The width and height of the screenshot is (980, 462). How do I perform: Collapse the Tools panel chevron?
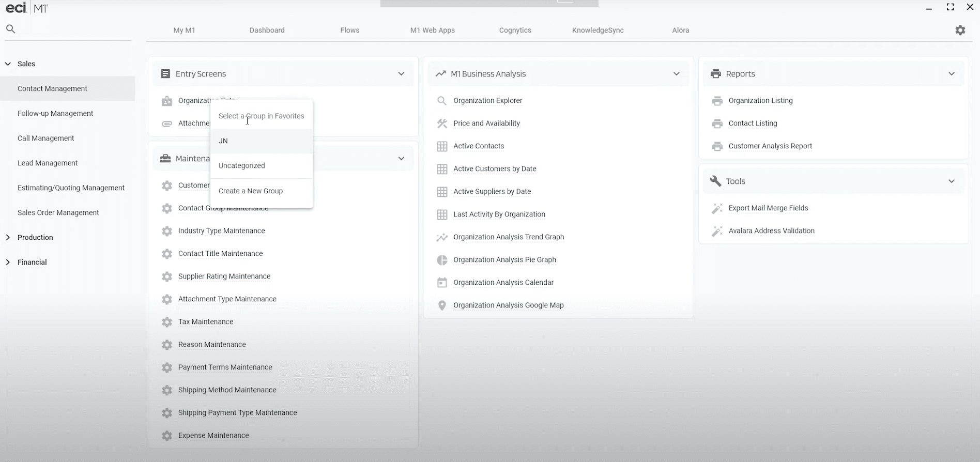point(952,181)
